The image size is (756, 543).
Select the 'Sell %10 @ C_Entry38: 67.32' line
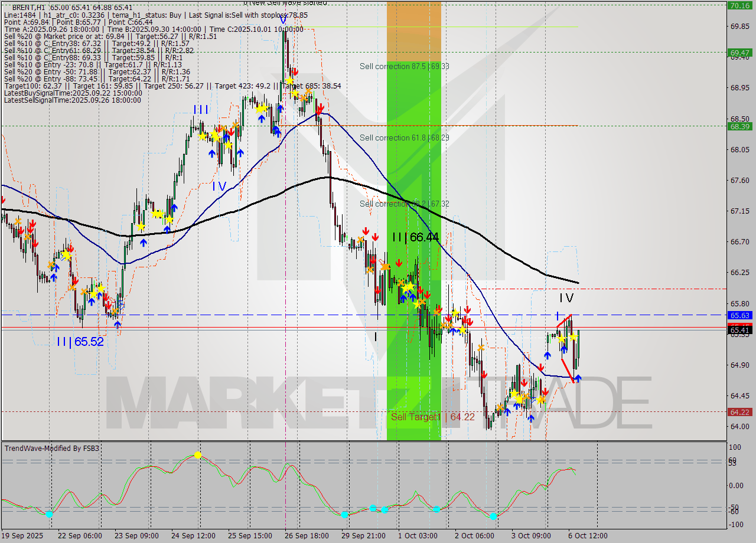point(96,44)
